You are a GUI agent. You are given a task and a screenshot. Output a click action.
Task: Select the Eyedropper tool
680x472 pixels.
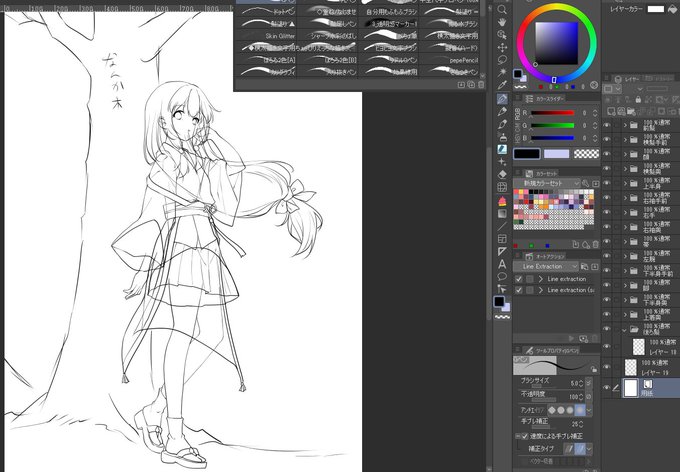pos(502,85)
